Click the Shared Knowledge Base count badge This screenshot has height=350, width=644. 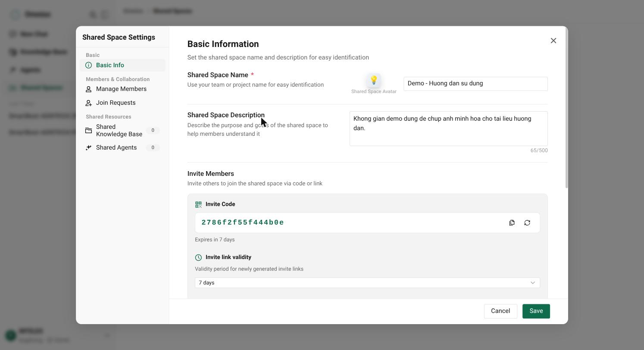pos(153,130)
